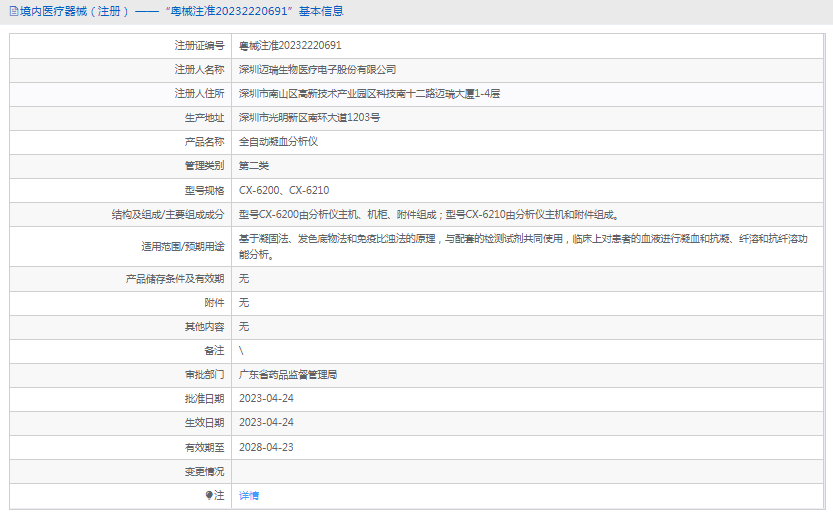Select the registrant address ending in 迈瑞大厦1-4层
833x515 pixels.
pos(369,94)
